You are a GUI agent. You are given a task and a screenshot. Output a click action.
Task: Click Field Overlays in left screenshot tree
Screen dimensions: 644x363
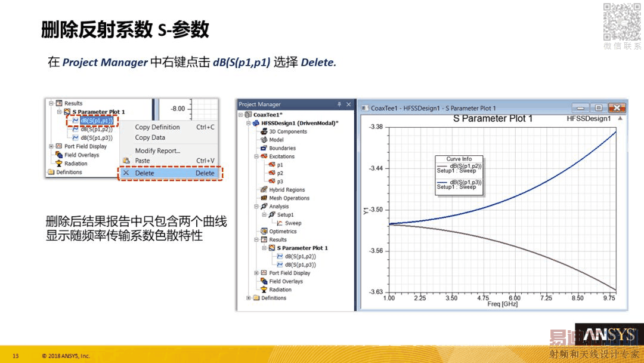pos(82,155)
